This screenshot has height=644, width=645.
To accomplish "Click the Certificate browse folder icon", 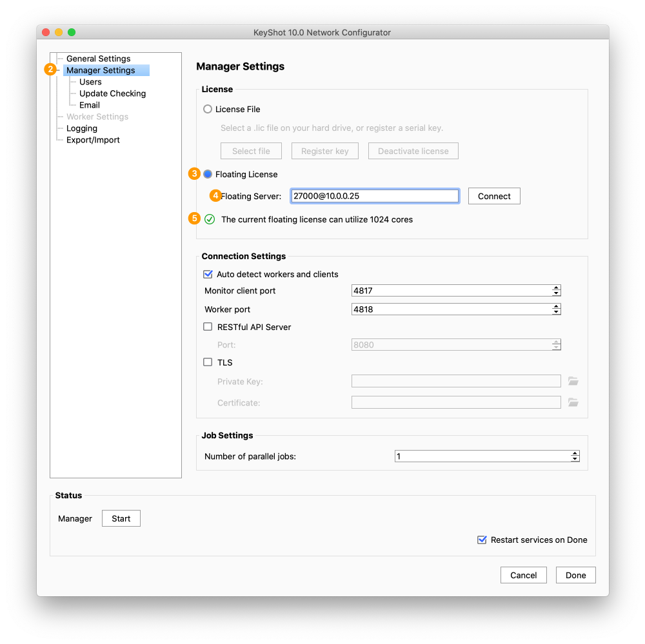I will tap(573, 403).
